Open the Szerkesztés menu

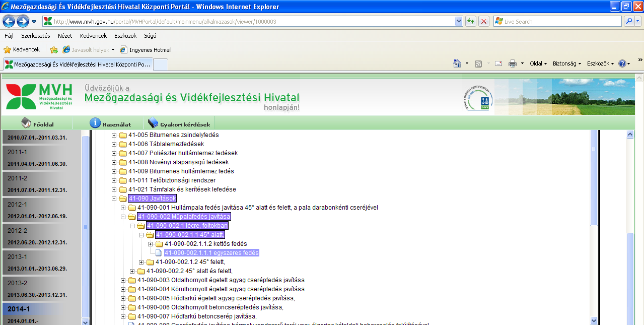[35, 36]
